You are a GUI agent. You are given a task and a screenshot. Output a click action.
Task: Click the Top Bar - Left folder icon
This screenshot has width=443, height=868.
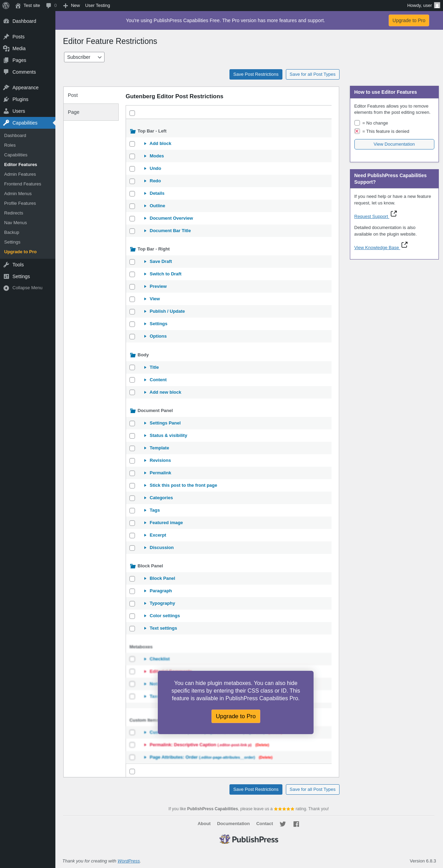pyautogui.click(x=133, y=131)
